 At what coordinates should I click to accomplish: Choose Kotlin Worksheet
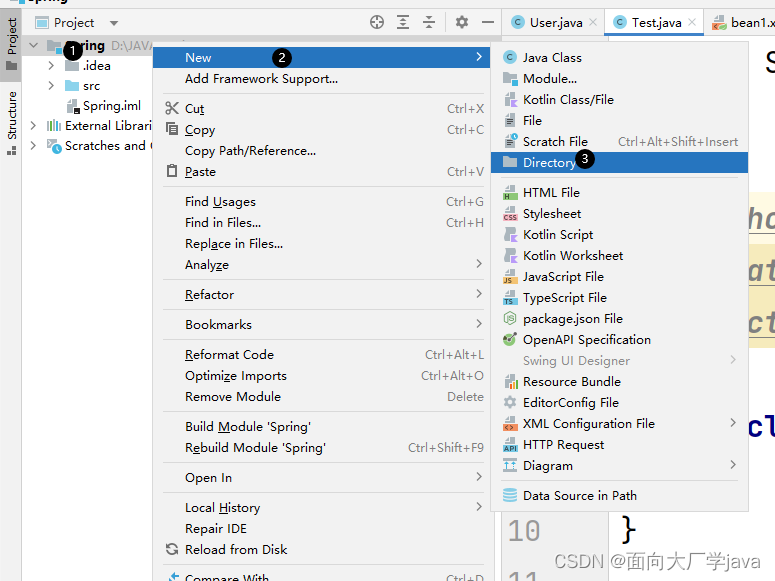pyautogui.click(x=619, y=256)
